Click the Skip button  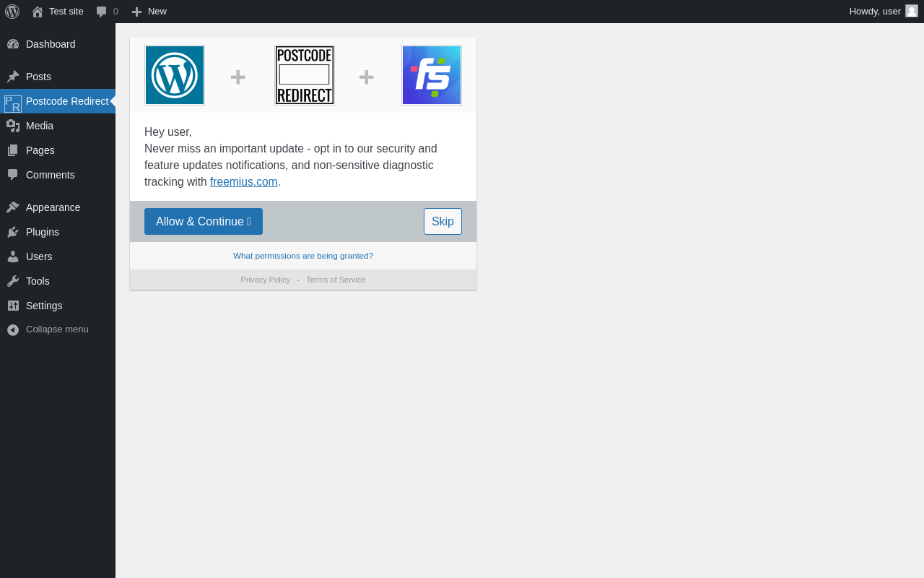(x=443, y=221)
